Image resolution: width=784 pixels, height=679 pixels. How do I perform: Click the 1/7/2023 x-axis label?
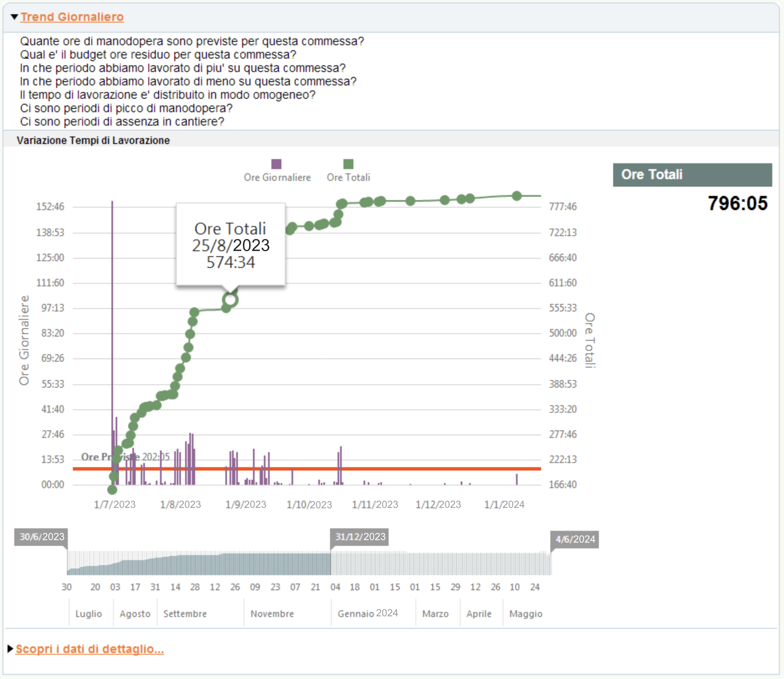click(115, 504)
